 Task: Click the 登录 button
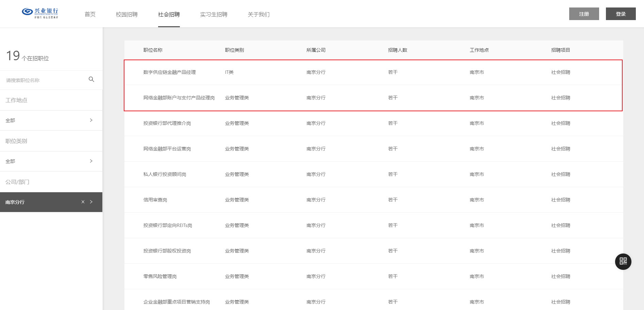pos(621,14)
